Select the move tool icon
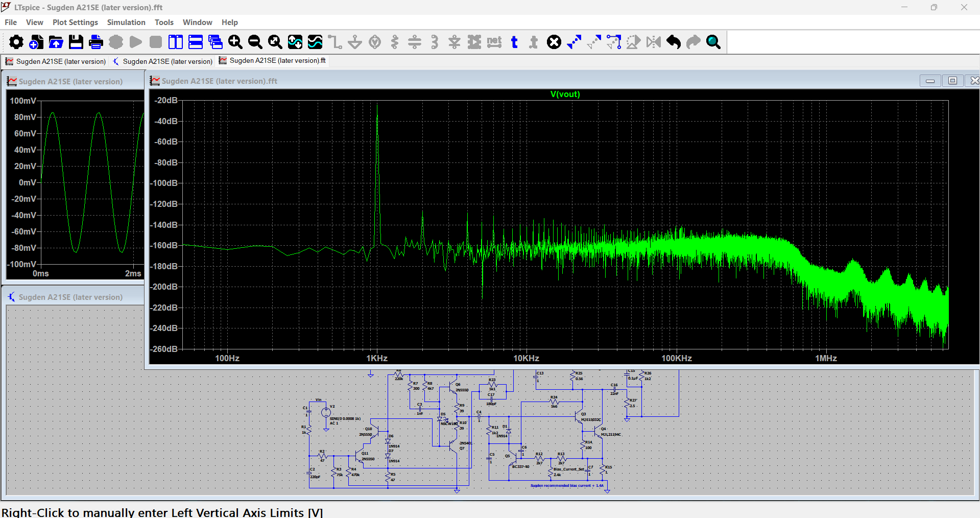This screenshot has height=518, width=980. [594, 42]
